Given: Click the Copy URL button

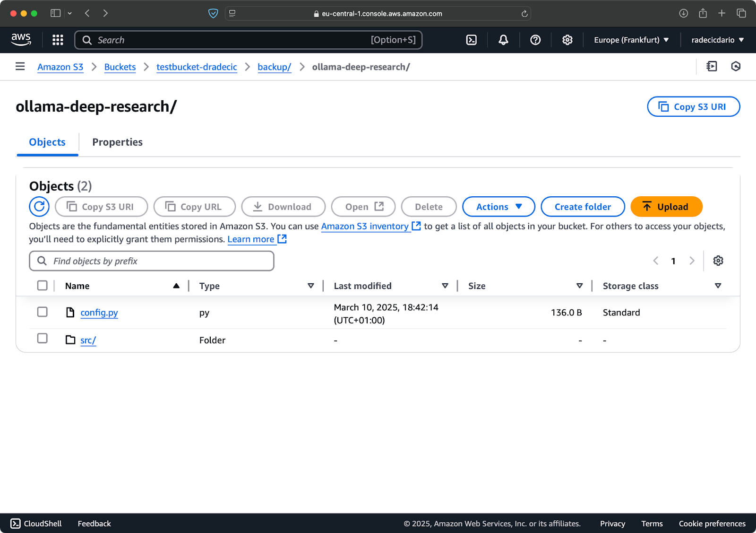Looking at the screenshot, I should pyautogui.click(x=194, y=207).
